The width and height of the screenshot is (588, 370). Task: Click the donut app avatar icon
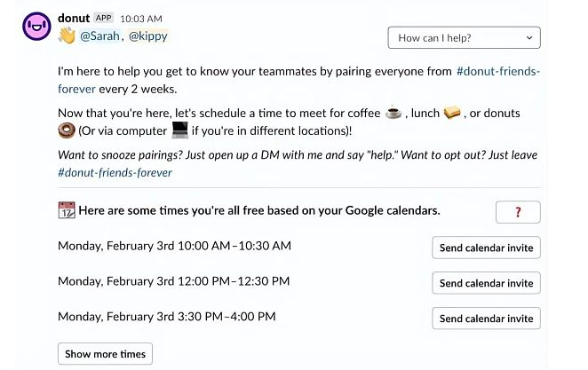coord(36,27)
